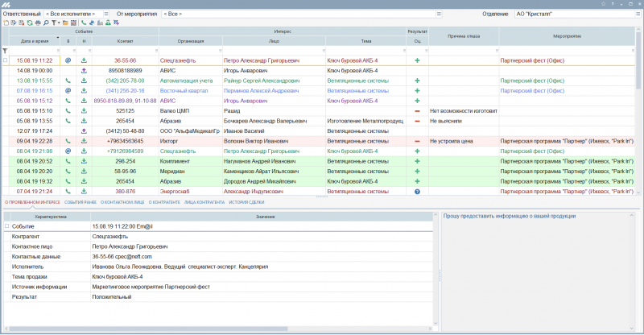The width and height of the screenshot is (644, 335).
Task: Select the Нагуманов Андрей Иванович cell
Action: coord(274,161)
